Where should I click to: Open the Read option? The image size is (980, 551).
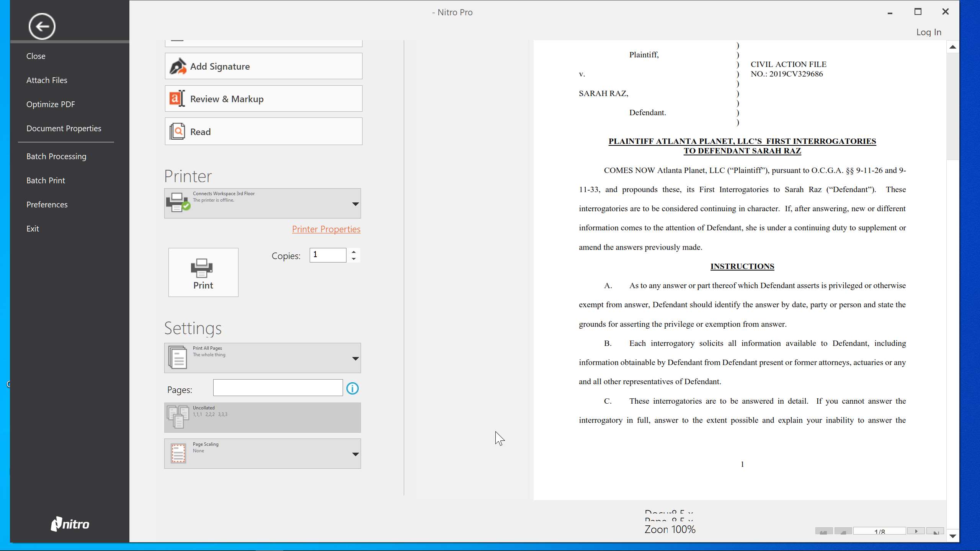click(x=263, y=131)
